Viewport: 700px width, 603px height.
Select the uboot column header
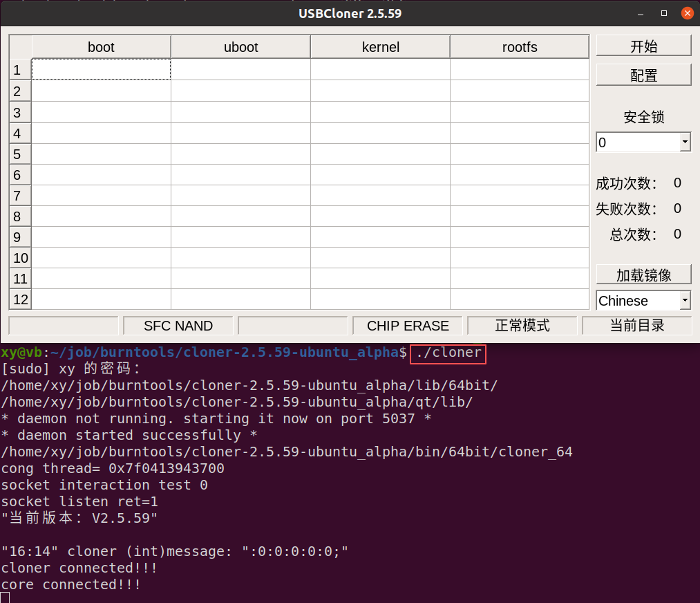(x=240, y=47)
